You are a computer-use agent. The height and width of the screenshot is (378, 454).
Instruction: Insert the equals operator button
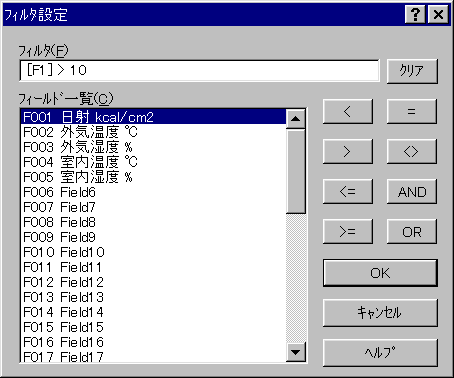pos(412,111)
